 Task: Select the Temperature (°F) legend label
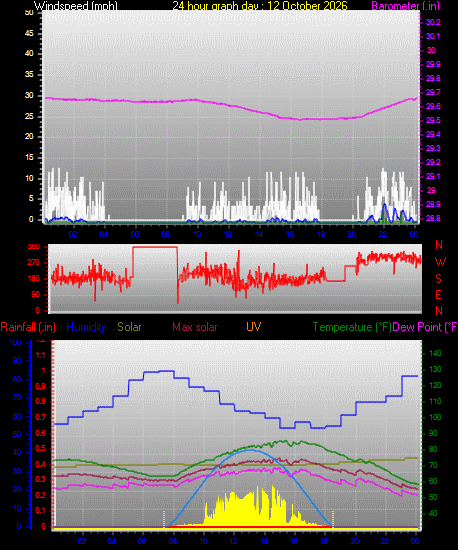352,327
